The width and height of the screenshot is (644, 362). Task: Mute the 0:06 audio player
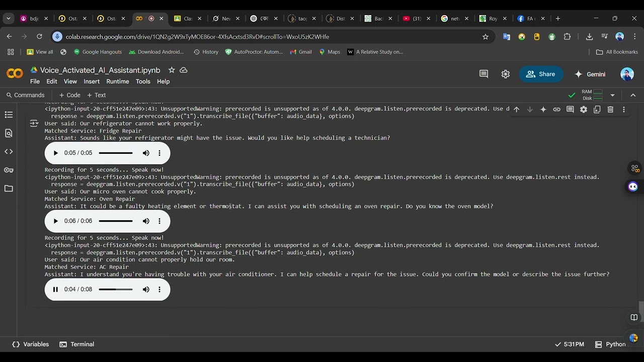pyautogui.click(x=146, y=221)
